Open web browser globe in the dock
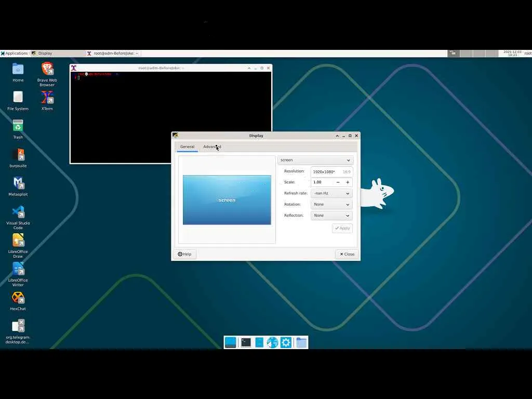This screenshot has width=532, height=399. (x=272, y=342)
